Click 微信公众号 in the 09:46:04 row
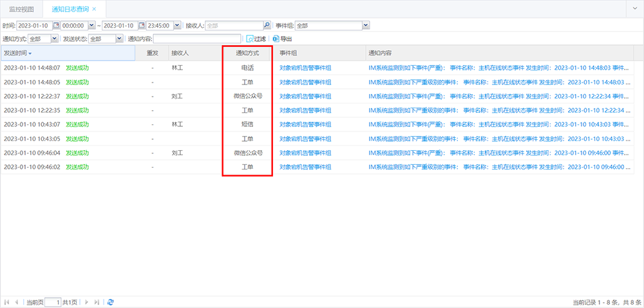644x308 pixels. tap(247, 153)
